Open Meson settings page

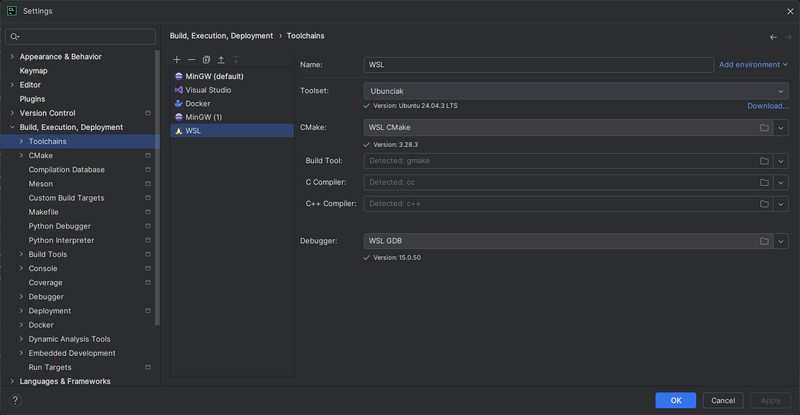[40, 184]
